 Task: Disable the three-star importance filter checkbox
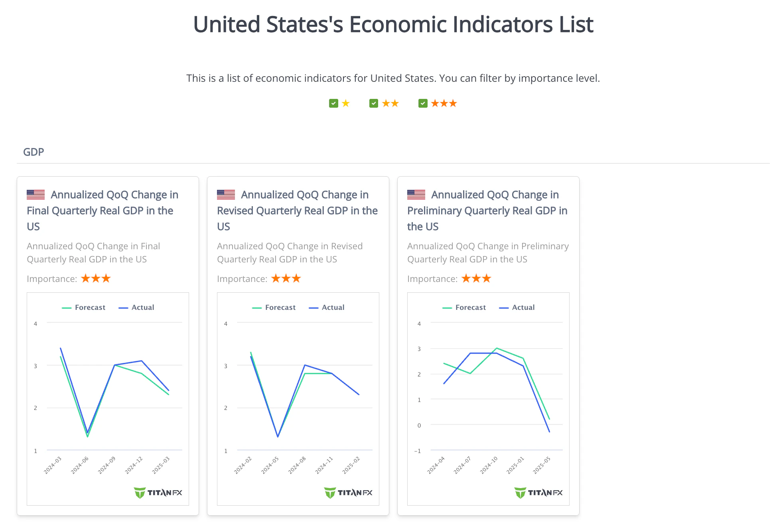pyautogui.click(x=423, y=103)
